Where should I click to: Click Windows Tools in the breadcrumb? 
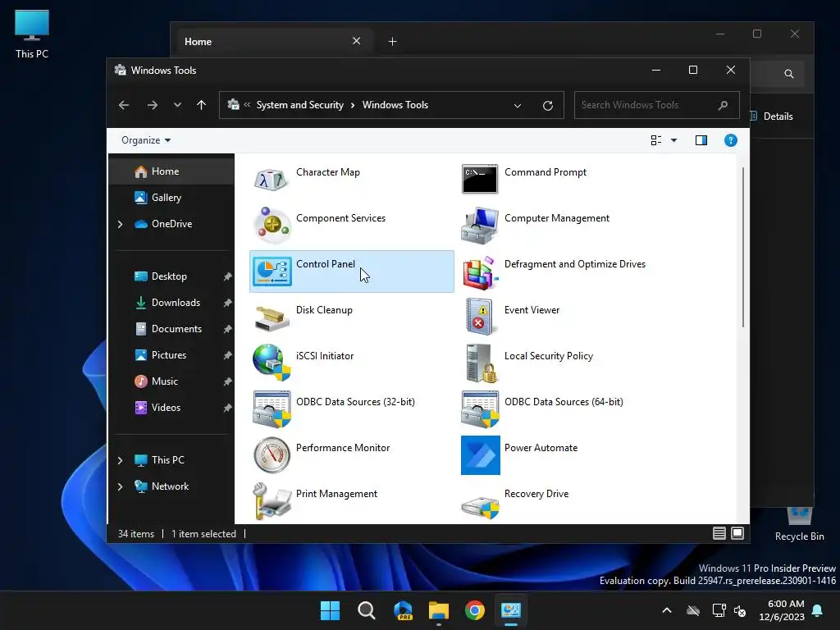395,105
